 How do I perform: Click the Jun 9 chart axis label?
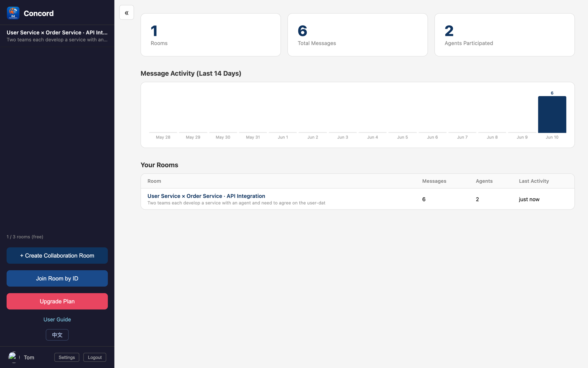(x=522, y=137)
